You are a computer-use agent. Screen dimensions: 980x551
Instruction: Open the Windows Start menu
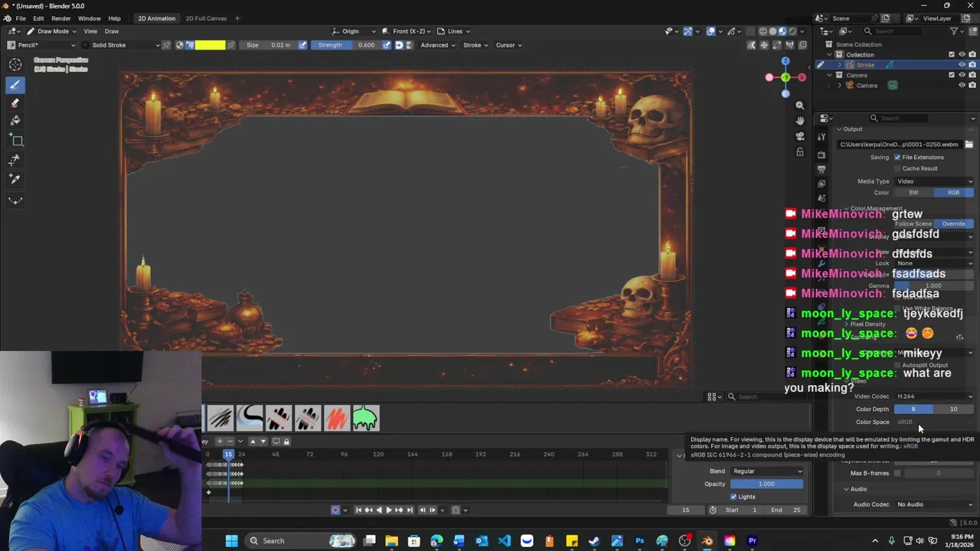231,541
